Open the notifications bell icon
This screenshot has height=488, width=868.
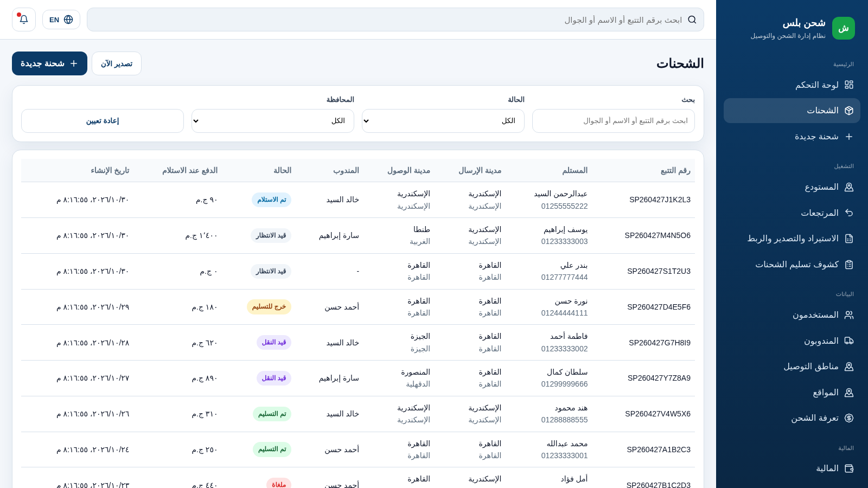coord(24,20)
